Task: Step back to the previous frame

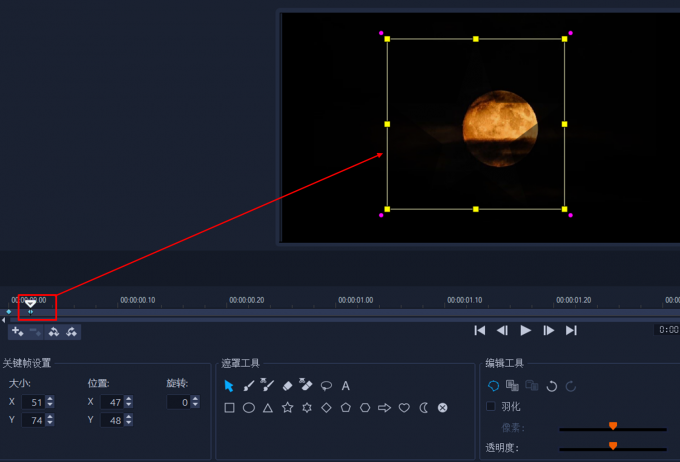Action: click(x=502, y=331)
